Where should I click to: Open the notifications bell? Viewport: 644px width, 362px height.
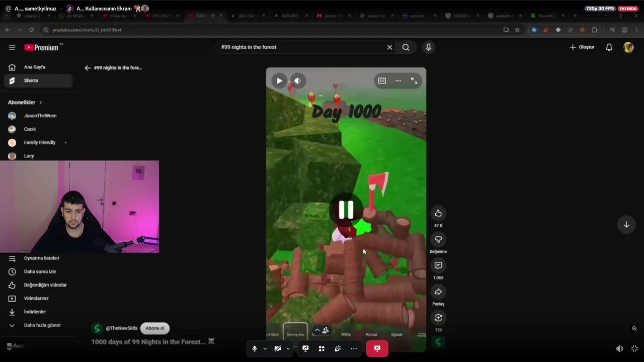point(609,47)
